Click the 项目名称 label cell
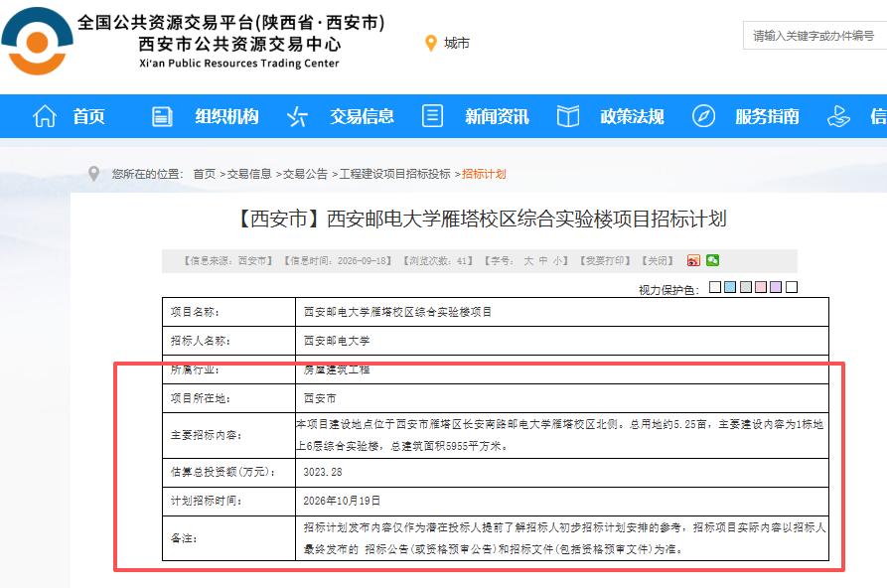Image resolution: width=887 pixels, height=588 pixels. 228,312
